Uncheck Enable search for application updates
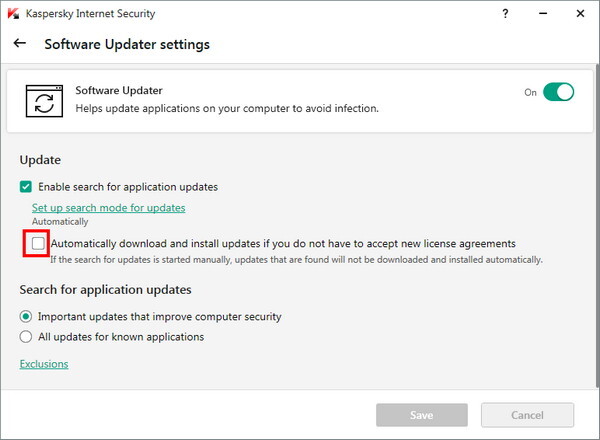 [x=26, y=187]
